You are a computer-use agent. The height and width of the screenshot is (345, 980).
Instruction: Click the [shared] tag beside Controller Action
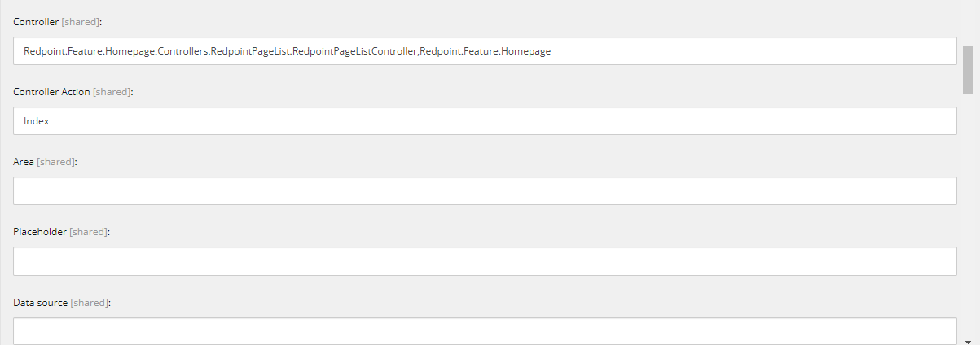pyautogui.click(x=112, y=92)
